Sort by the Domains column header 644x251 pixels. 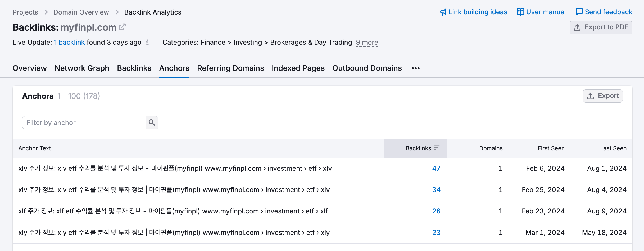[x=491, y=148]
